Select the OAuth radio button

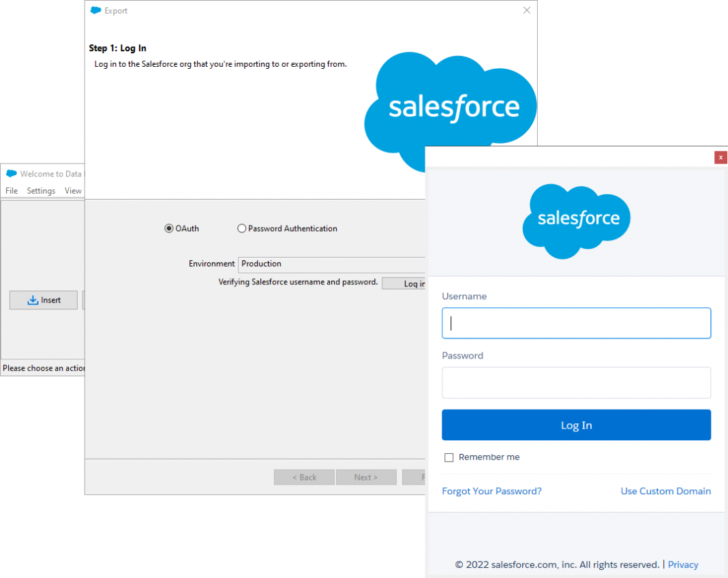(x=169, y=229)
